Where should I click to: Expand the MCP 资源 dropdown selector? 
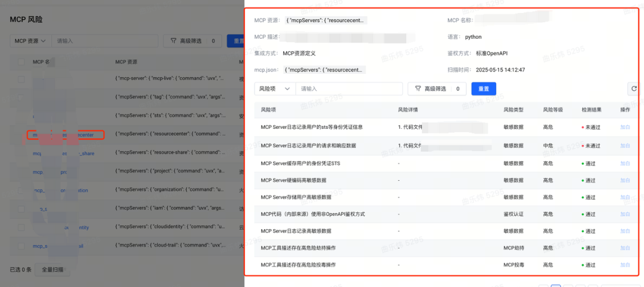[30, 41]
